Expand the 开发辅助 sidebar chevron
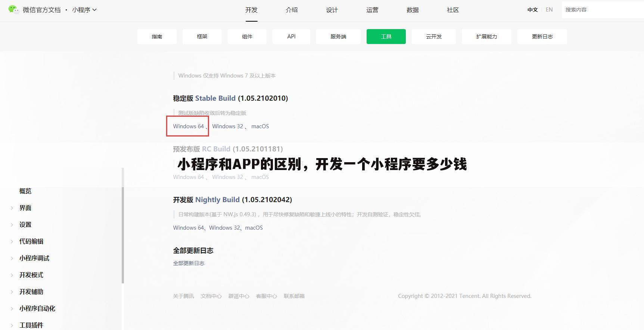The width and height of the screenshot is (644, 330). (x=12, y=292)
